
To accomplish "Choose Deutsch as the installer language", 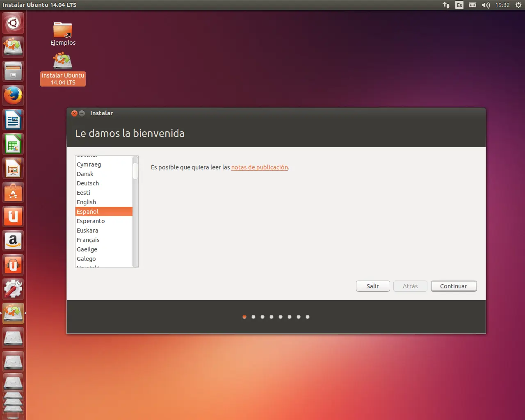I will click(104, 183).
